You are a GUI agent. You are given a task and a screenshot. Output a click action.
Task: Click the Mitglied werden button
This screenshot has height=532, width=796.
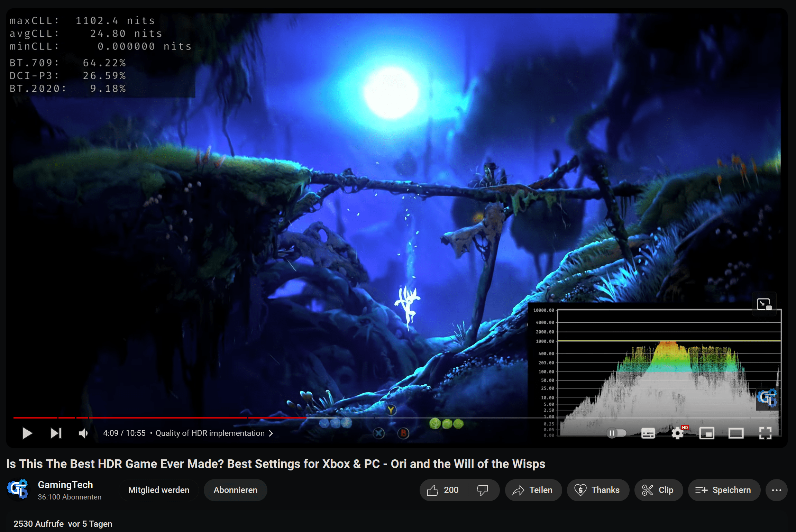(159, 490)
